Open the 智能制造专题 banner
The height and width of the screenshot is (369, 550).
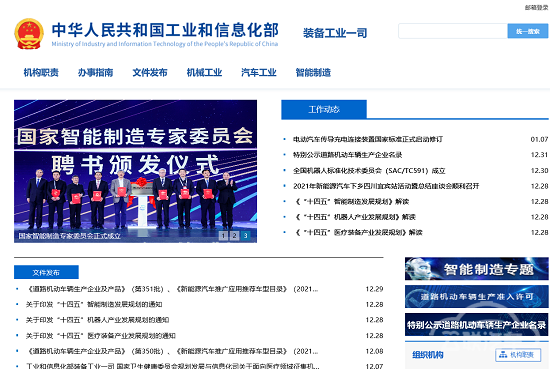(x=476, y=269)
